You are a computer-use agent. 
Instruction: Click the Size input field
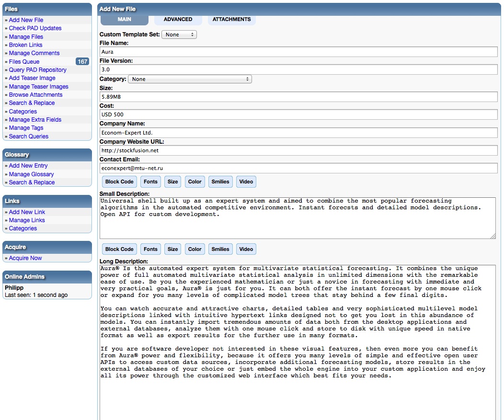tap(298, 97)
